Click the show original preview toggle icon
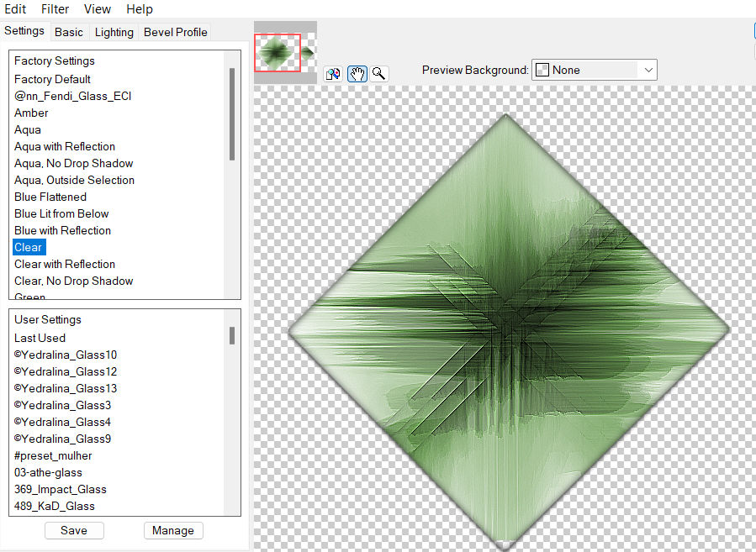Screen dimensions: 756x552 click(333, 74)
